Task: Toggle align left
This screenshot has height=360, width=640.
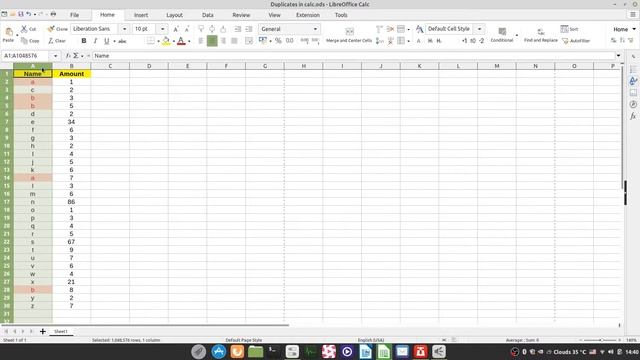Action: click(x=201, y=41)
